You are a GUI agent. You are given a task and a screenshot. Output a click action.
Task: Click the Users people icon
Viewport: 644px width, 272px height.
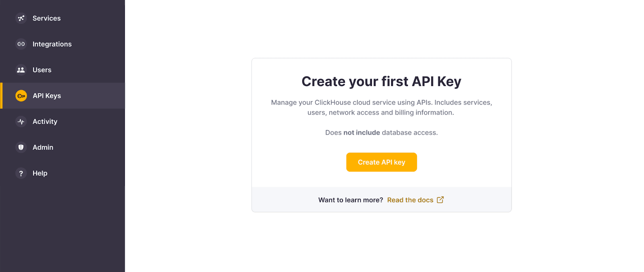pyautogui.click(x=21, y=70)
